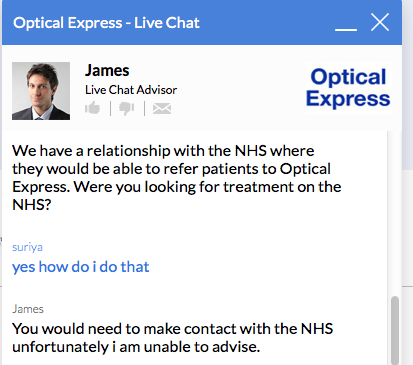
Task: Open advisor James's profile photo
Action: 41,91
